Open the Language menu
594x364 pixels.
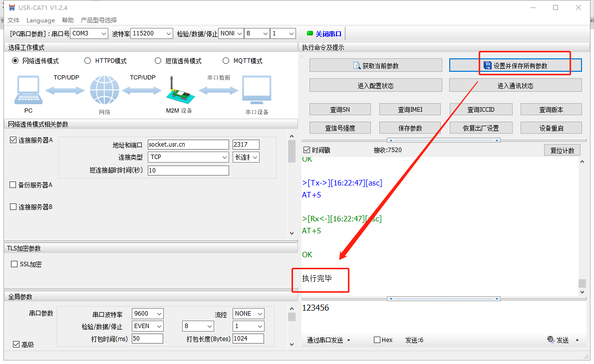(40, 20)
